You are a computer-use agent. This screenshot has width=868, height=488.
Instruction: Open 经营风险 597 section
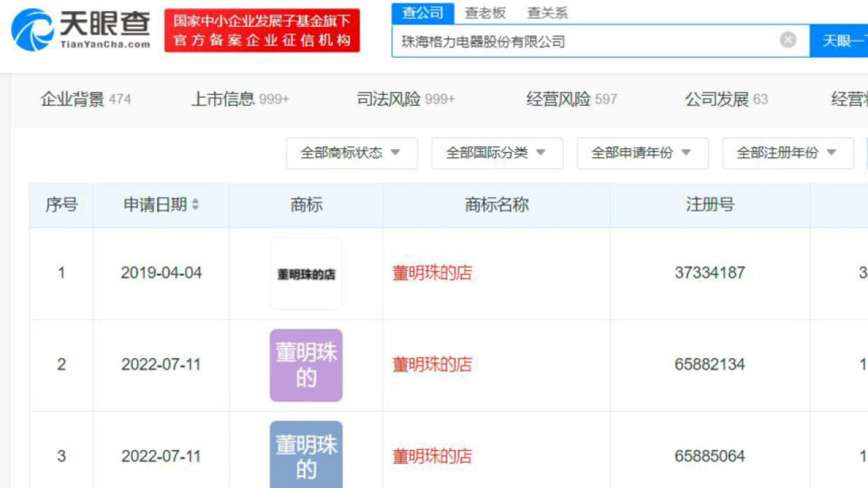click(572, 99)
